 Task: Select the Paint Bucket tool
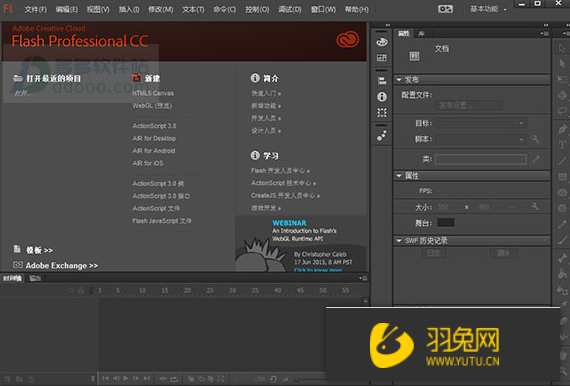point(562,274)
